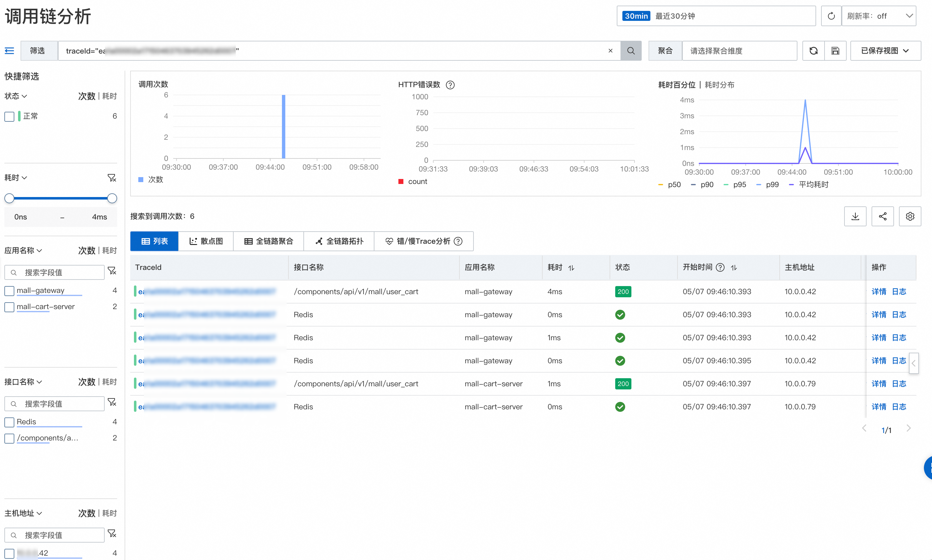
Task: Clear the traceId filter with the X icon
Action: click(610, 50)
